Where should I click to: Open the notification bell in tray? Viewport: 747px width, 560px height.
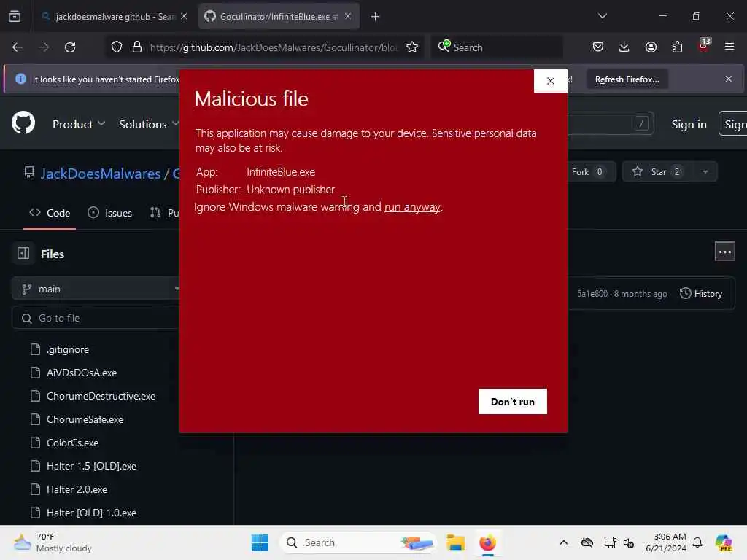[x=697, y=542]
